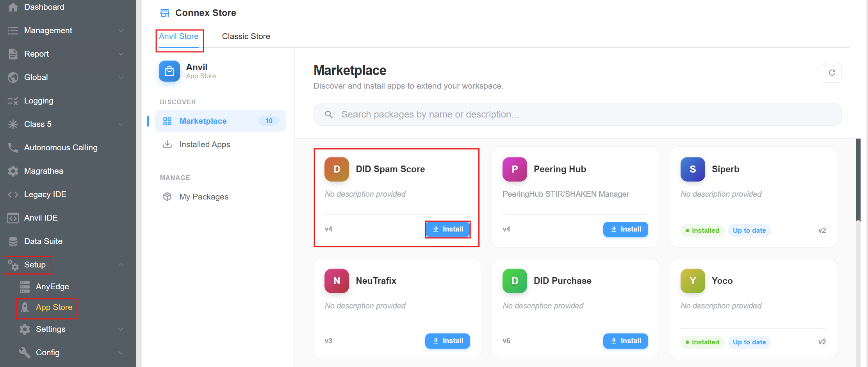Click Siperb's Installed status badge

[702, 230]
